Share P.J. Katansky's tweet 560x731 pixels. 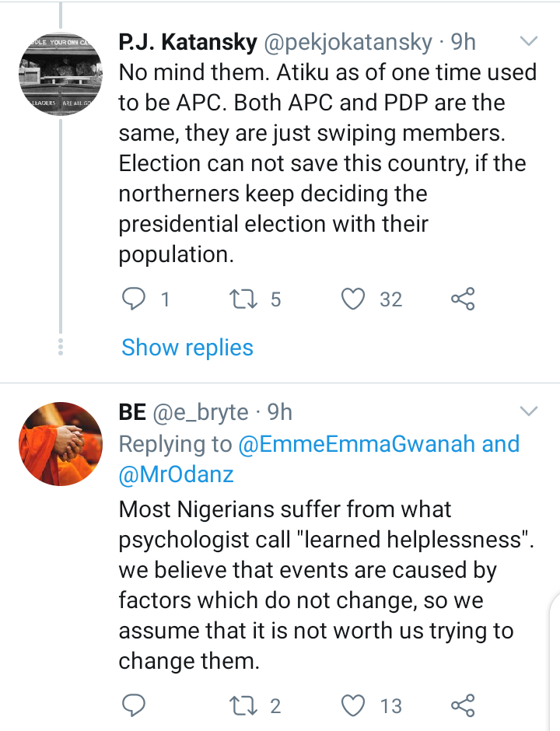point(463,299)
